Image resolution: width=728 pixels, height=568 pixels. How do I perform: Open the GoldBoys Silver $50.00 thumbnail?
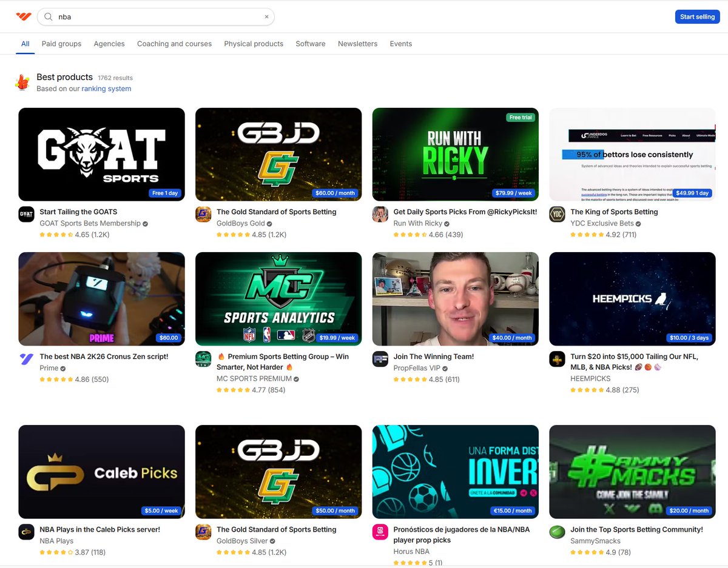pos(278,472)
